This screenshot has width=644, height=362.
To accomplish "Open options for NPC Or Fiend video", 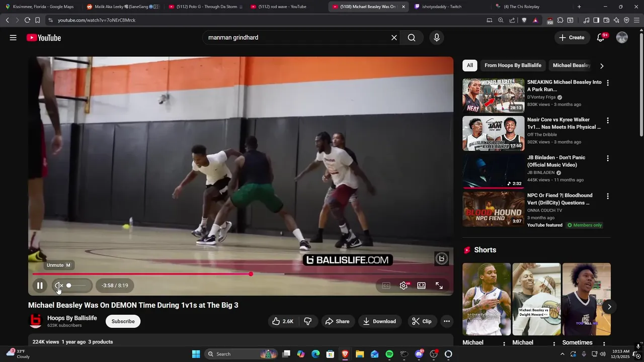I will pyautogui.click(x=607, y=196).
